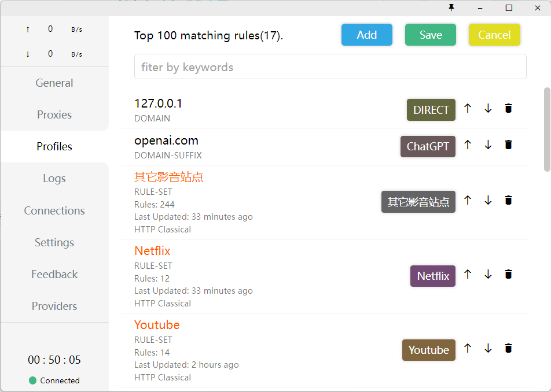
Task: Cancel rule editing
Action: (x=494, y=35)
